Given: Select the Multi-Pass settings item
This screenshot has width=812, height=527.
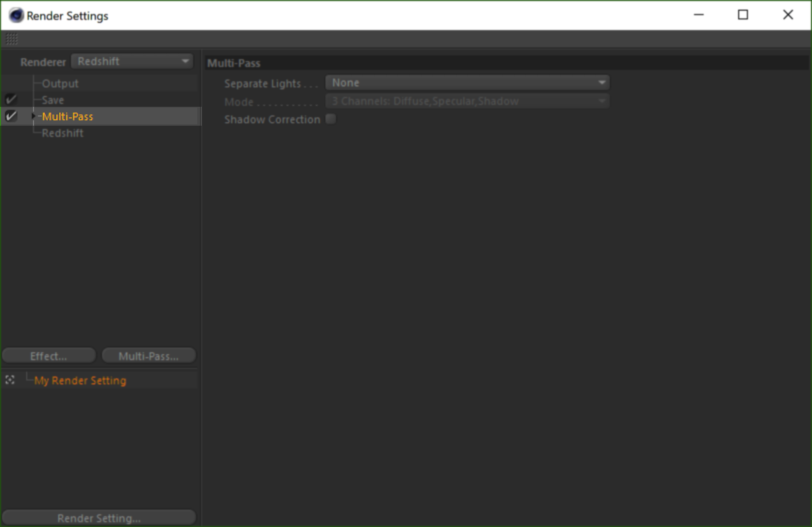Looking at the screenshot, I should pyautogui.click(x=68, y=116).
